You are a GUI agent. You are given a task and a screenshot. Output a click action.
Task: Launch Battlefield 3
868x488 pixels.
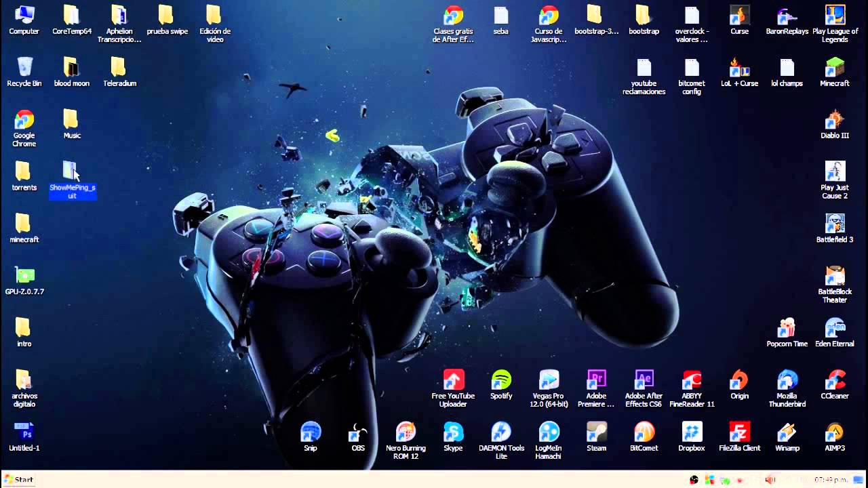pyautogui.click(x=835, y=229)
